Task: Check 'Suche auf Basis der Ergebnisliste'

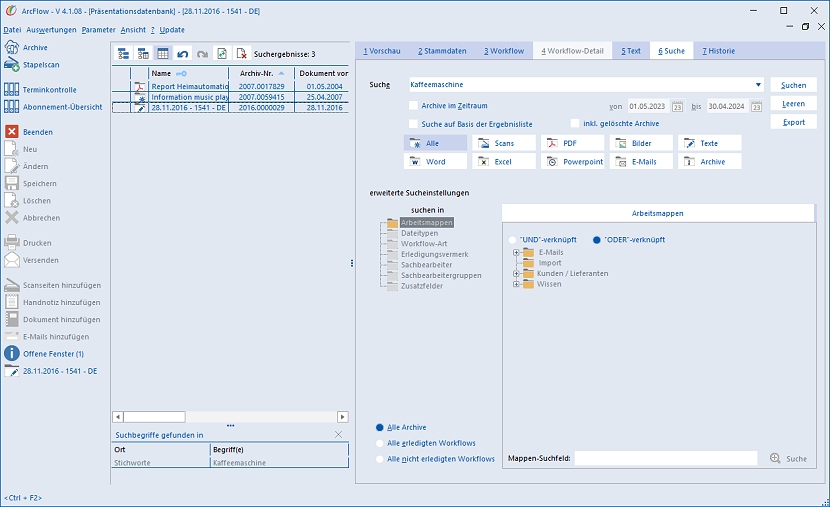Action: [413, 123]
